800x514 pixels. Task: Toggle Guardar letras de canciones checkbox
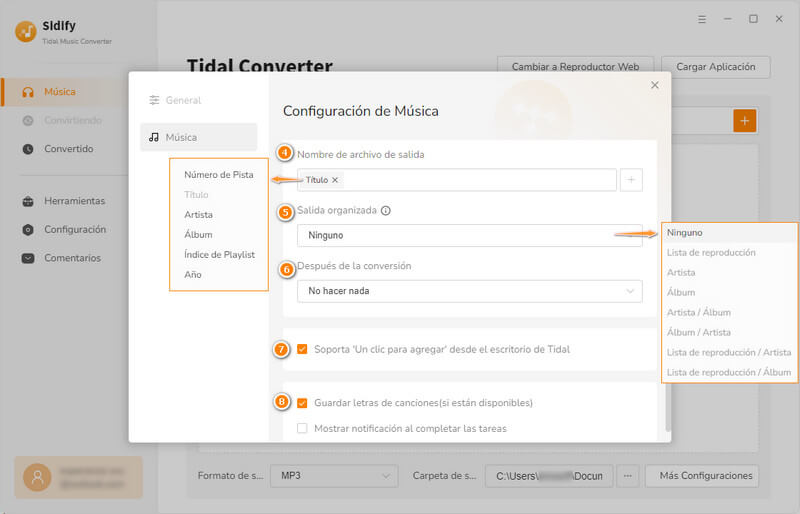pos(302,403)
